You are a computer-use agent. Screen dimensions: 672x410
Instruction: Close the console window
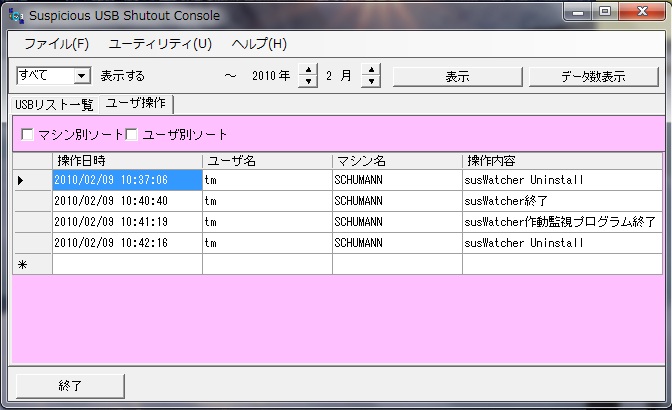coord(642,12)
